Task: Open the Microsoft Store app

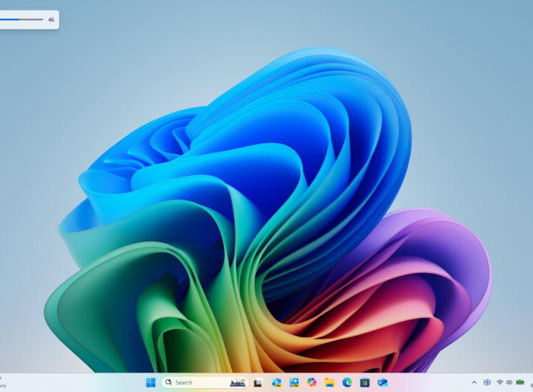Action: pos(365,382)
